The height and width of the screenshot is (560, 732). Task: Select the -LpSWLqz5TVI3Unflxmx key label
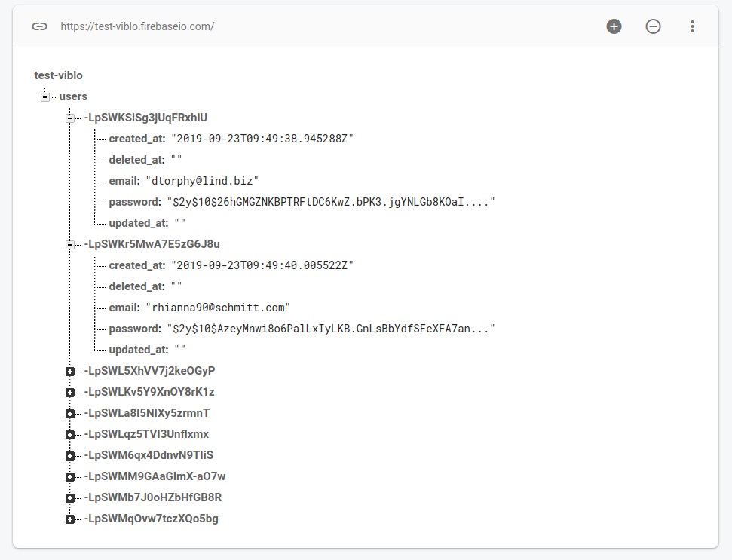click(x=146, y=434)
